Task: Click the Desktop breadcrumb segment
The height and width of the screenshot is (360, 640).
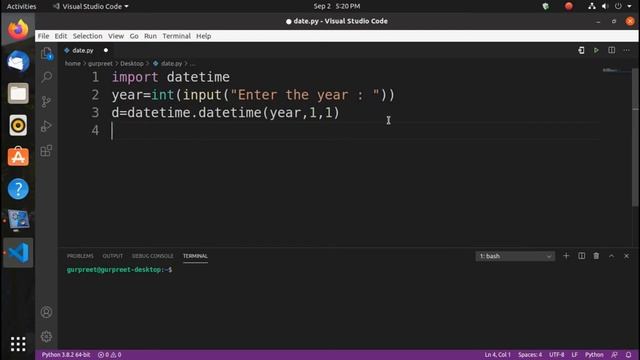Action: coord(132,63)
